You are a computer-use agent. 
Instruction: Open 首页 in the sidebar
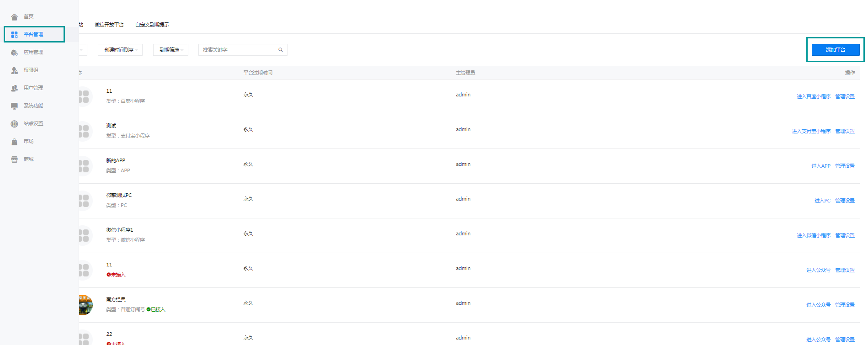pyautogui.click(x=29, y=16)
